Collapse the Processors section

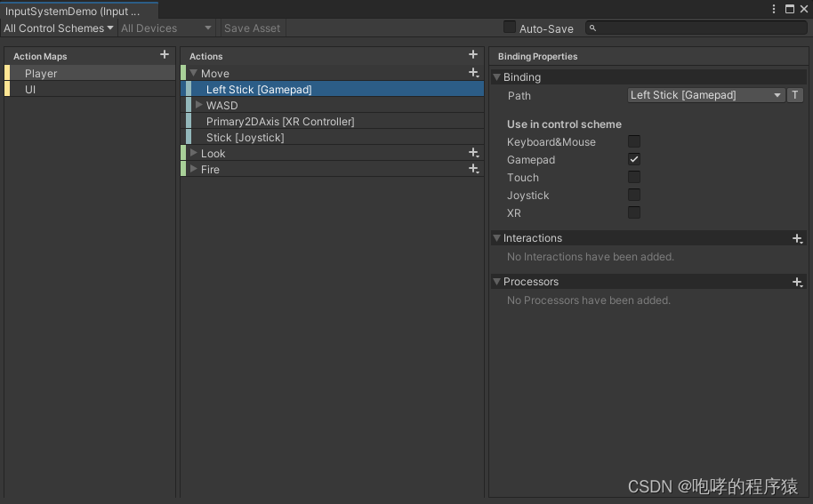pos(496,282)
